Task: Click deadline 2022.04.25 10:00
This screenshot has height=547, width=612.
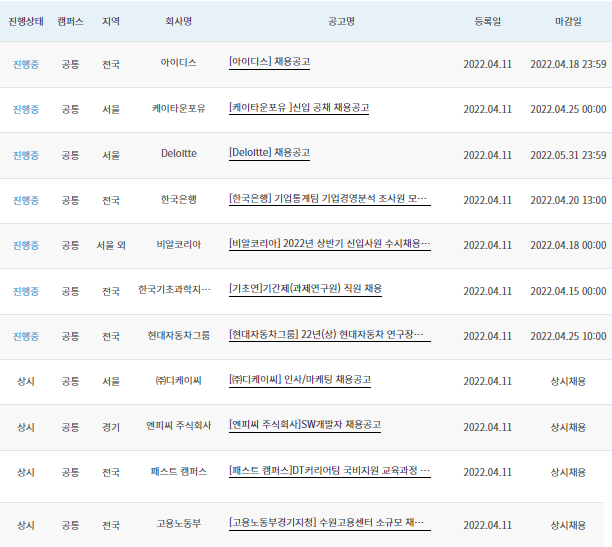Action: coord(568,336)
